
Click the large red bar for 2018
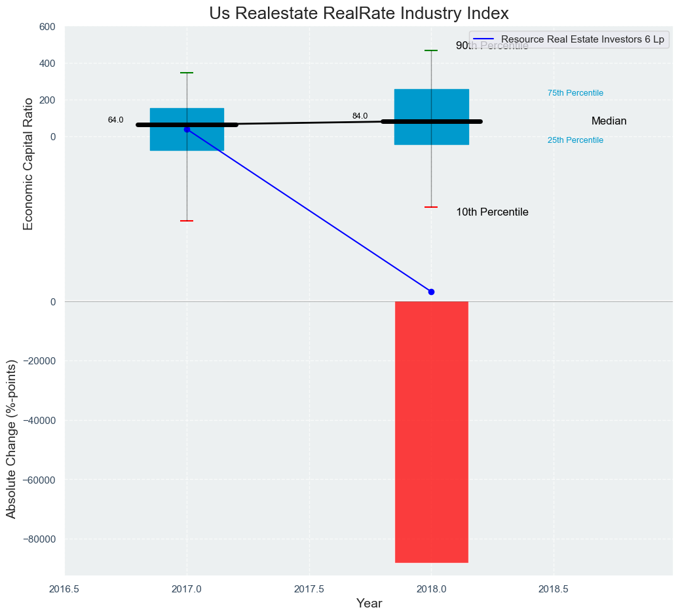tap(431, 431)
